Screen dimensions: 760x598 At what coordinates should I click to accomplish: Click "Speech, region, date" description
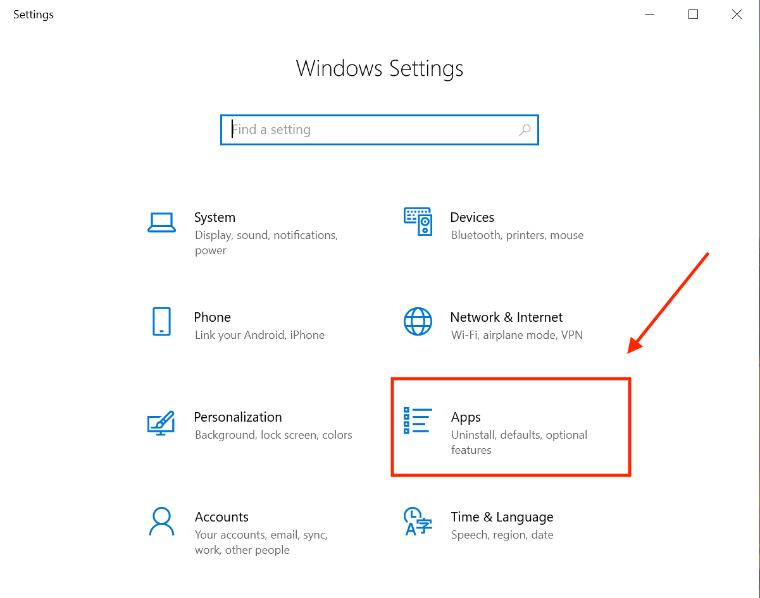tap(502, 535)
